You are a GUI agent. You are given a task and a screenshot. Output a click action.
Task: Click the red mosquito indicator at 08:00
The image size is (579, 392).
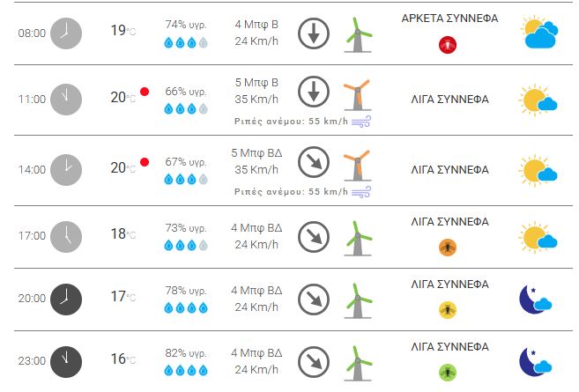click(448, 45)
